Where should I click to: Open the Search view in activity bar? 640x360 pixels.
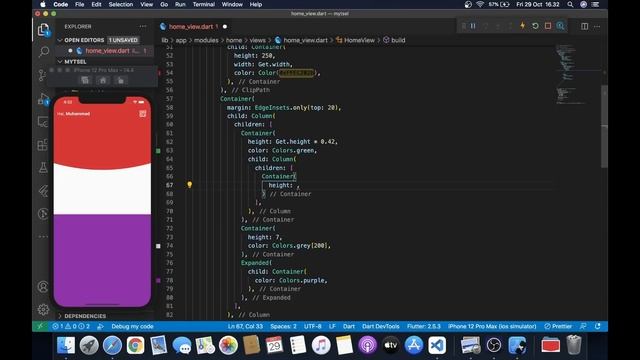pyautogui.click(x=43, y=52)
